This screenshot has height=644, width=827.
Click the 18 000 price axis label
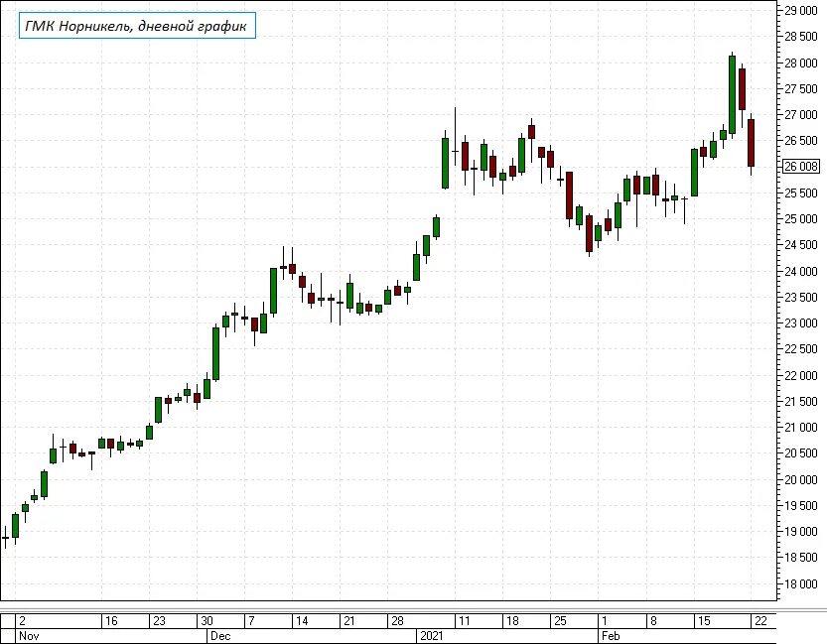[x=801, y=582]
